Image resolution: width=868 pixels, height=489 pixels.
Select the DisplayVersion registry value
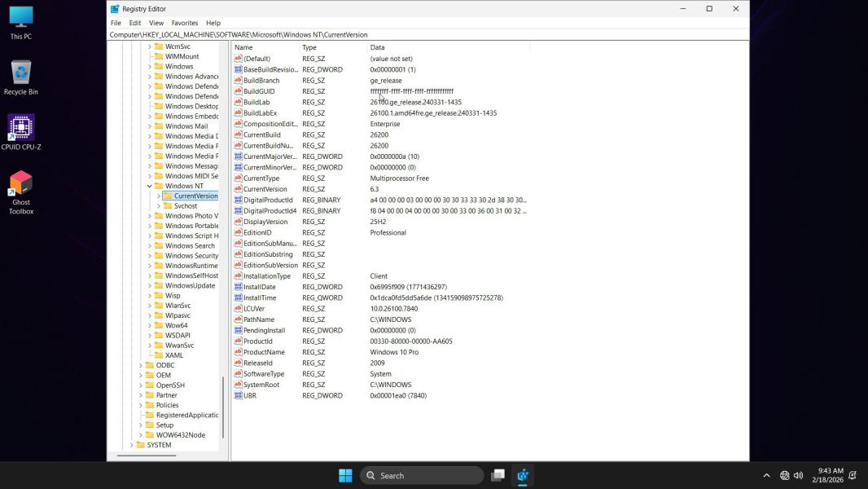pyautogui.click(x=265, y=222)
